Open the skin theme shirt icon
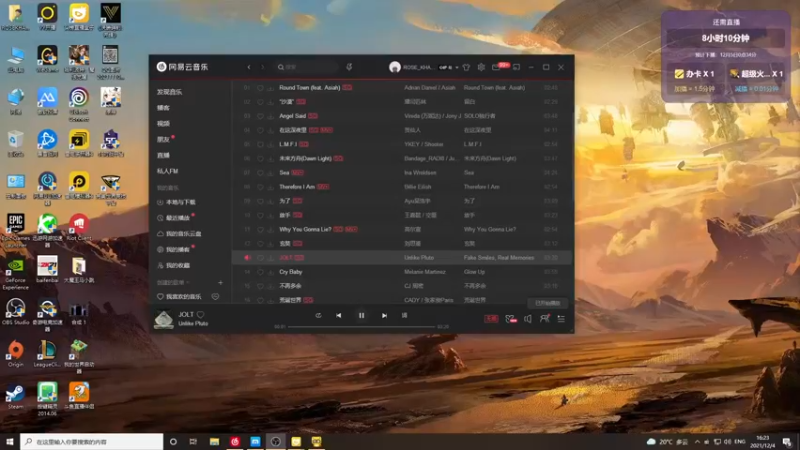This screenshot has width=800, height=450. coord(466,67)
